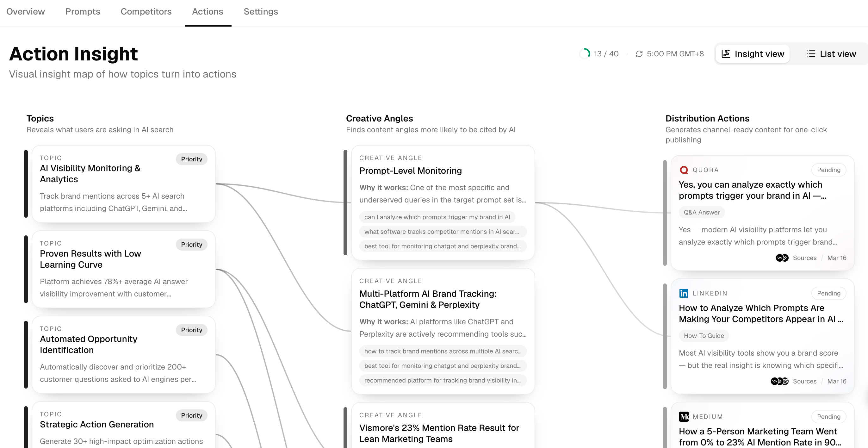Click Pending status on the Quora card

point(828,170)
